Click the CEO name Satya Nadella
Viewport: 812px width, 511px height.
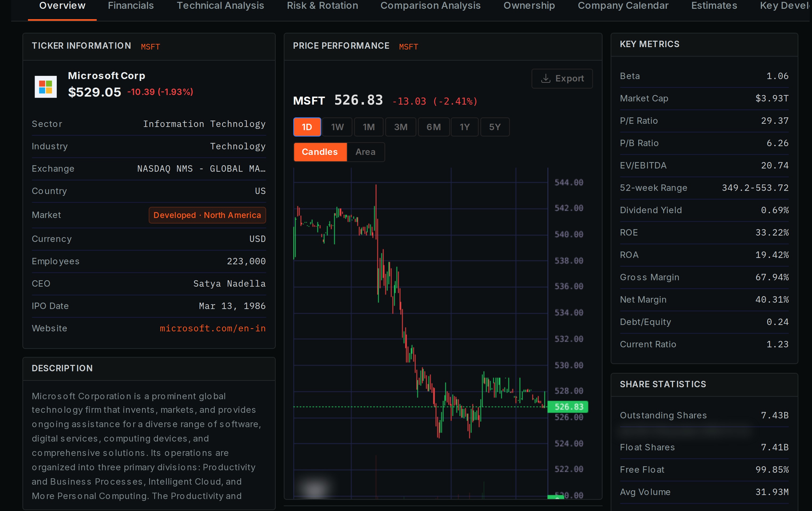point(229,284)
